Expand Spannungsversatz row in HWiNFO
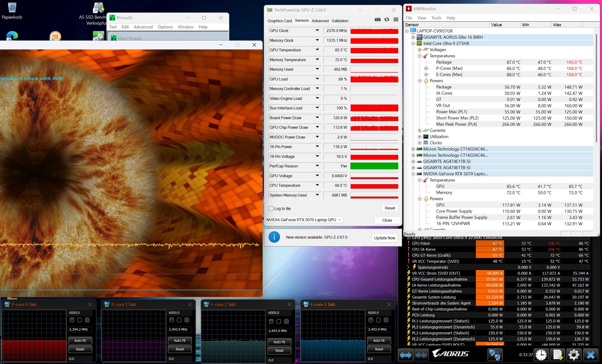Screen dimensions: 602x364 pos(408,267)
